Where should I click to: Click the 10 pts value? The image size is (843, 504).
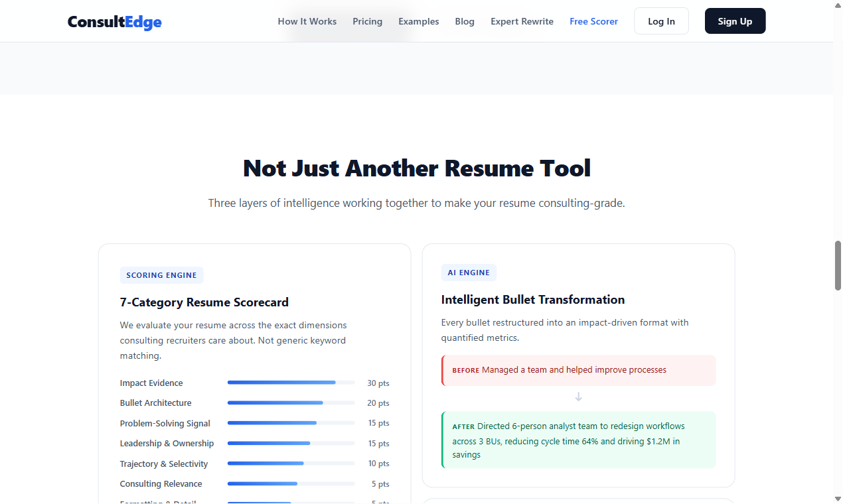coord(378,464)
